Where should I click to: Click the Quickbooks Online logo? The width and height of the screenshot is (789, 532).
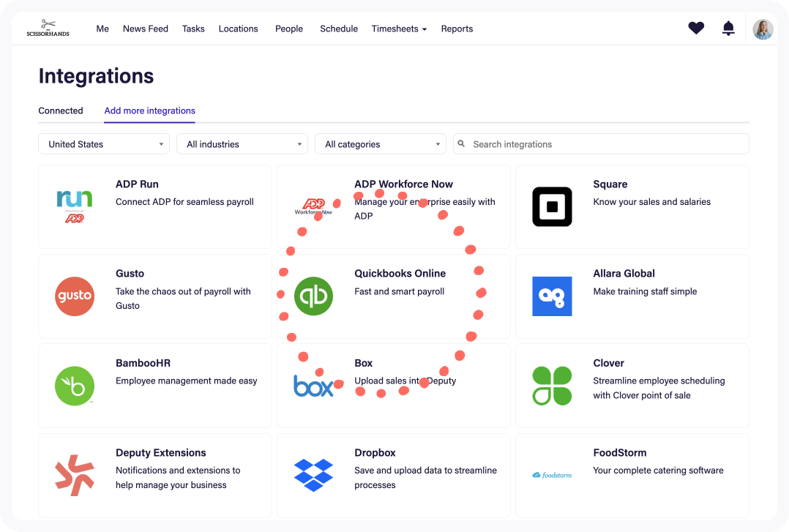click(313, 296)
